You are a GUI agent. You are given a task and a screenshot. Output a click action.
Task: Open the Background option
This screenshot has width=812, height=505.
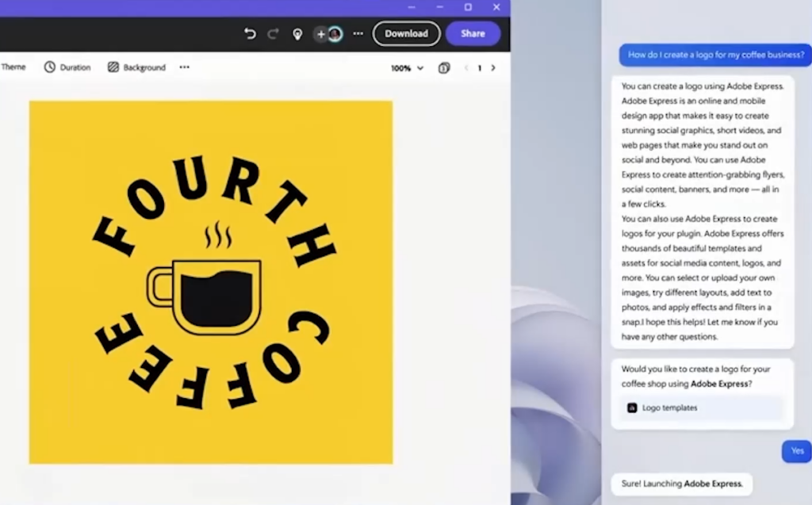tap(136, 67)
